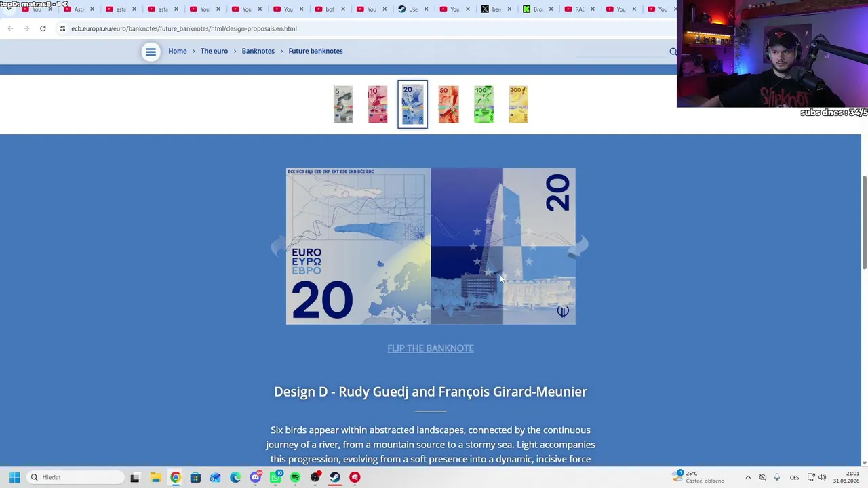Show previous banknote with left arrow
The image size is (868, 488).
(278, 246)
